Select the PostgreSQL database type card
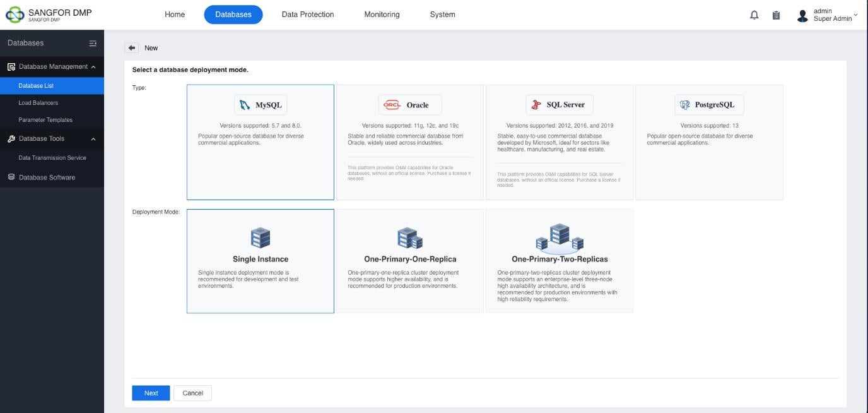Viewport: 868px width, 413px height. click(x=709, y=142)
